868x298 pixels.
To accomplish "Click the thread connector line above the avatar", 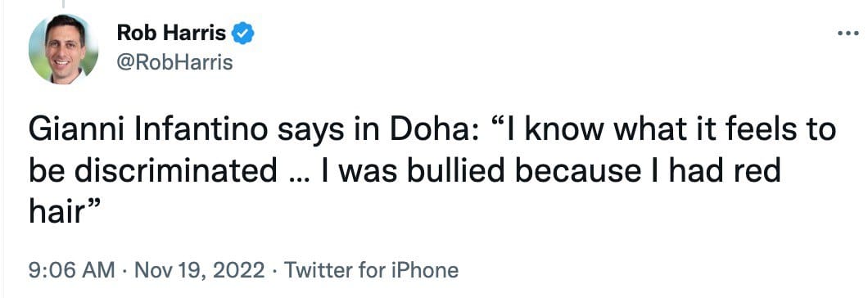I will click(63, 3).
